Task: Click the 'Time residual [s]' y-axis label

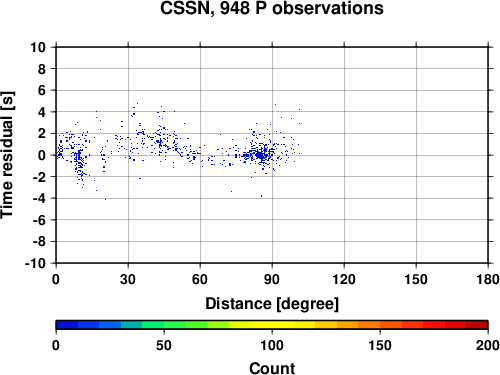Action: click(x=8, y=155)
